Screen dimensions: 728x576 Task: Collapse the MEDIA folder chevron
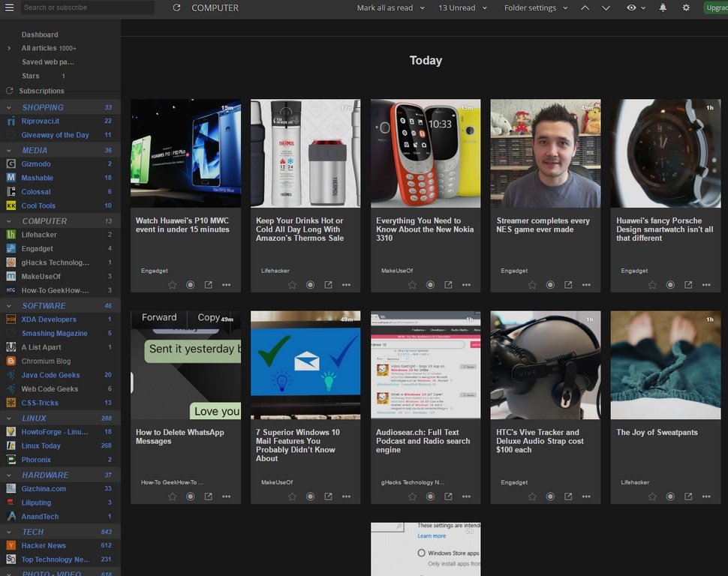(x=9, y=151)
